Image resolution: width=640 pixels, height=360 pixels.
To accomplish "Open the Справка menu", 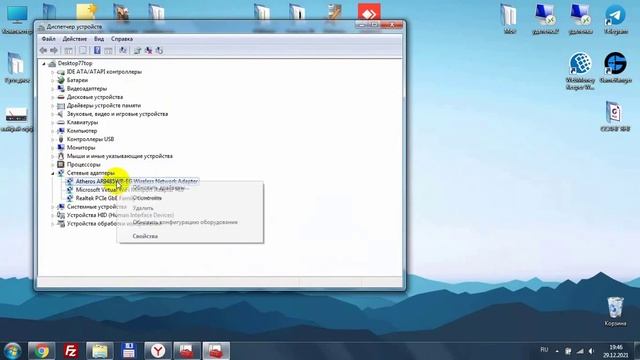I will click(122, 39).
